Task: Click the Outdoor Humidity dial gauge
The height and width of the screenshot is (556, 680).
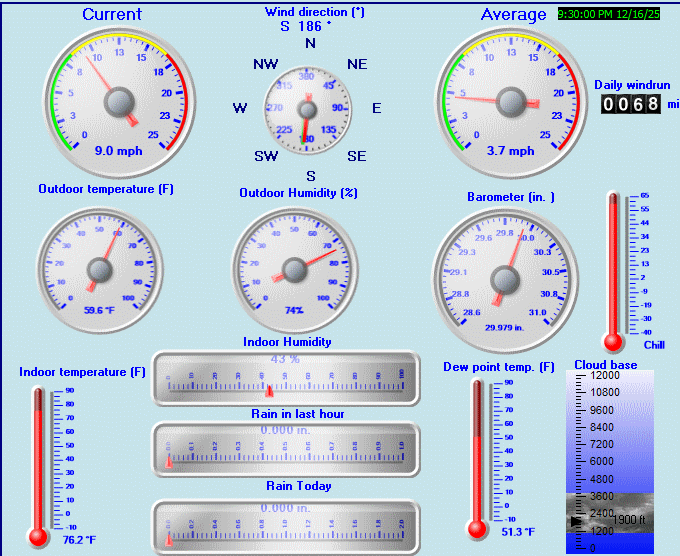Action: 294,269
